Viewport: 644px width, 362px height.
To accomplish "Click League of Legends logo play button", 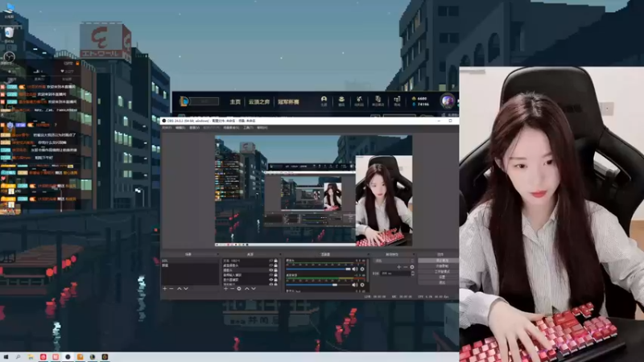I will (x=184, y=101).
